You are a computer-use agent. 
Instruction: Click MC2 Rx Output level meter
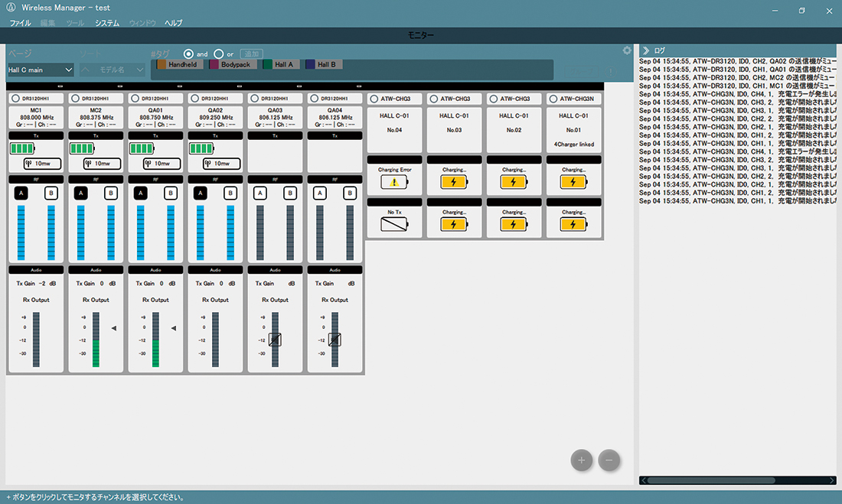[x=96, y=340]
